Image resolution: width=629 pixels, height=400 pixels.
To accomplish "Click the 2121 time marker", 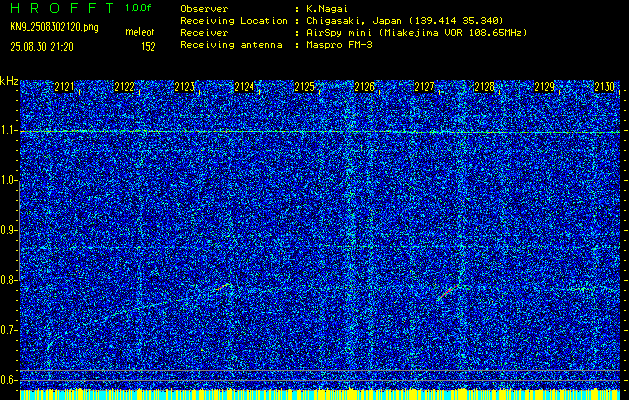I will [x=64, y=87].
